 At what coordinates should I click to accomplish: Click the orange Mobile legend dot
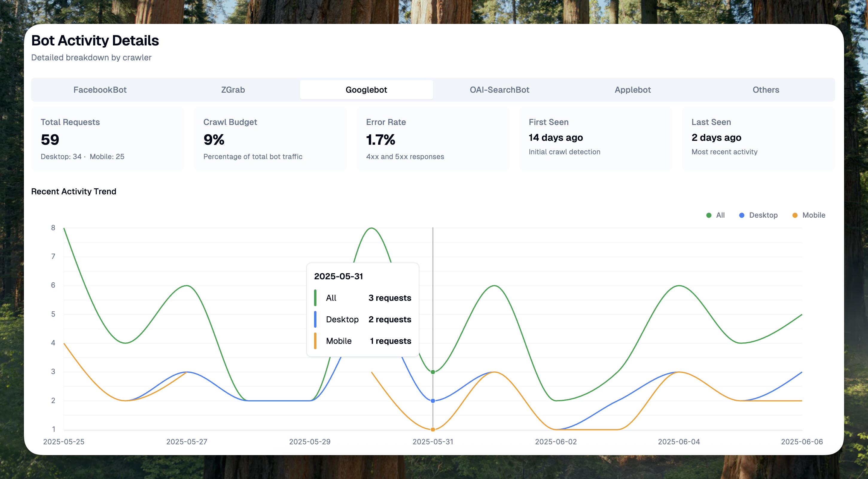pyautogui.click(x=795, y=215)
